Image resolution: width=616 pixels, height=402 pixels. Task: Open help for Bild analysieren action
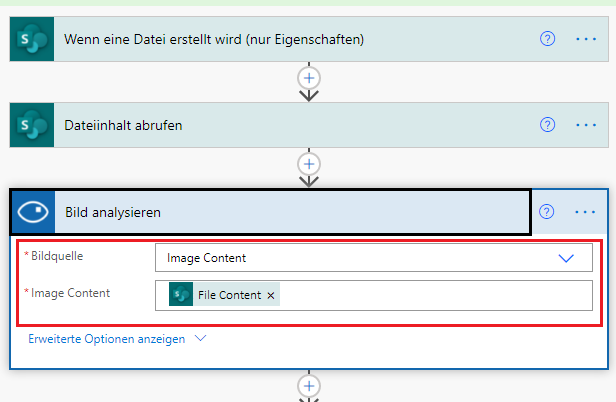(546, 212)
